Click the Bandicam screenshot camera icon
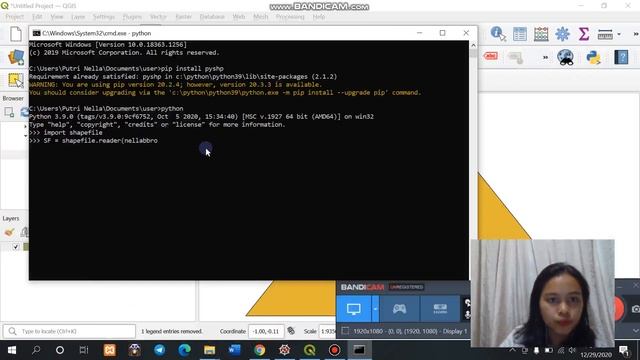 pyautogui.click(x=635, y=309)
